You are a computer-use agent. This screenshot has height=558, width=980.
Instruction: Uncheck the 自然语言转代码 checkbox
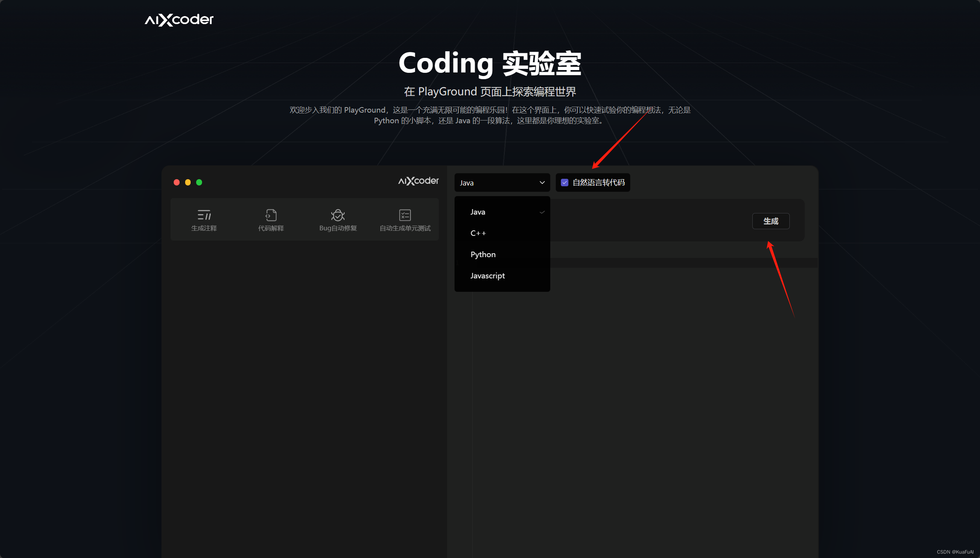pos(564,183)
